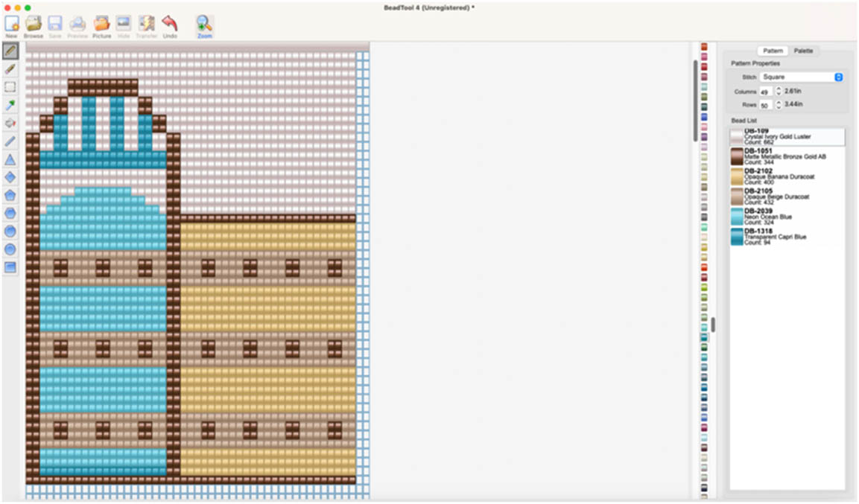Click the Browse folder icon
This screenshot has height=504, width=859.
click(x=34, y=26)
